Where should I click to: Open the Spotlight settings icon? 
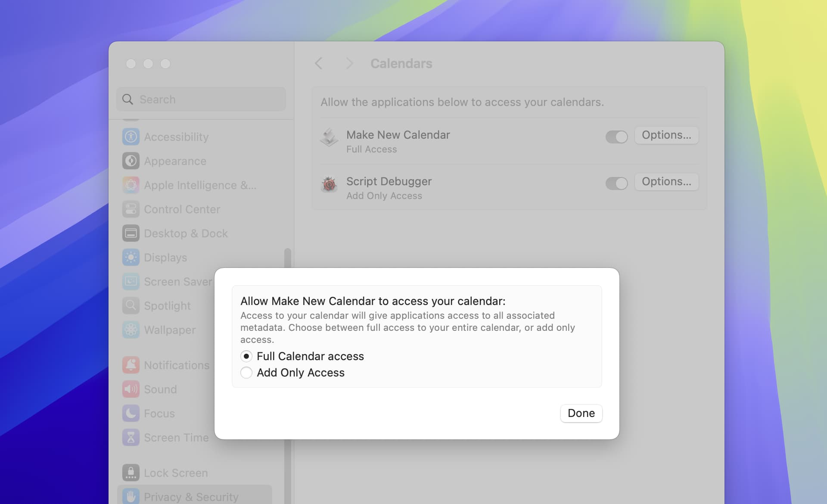[131, 305]
